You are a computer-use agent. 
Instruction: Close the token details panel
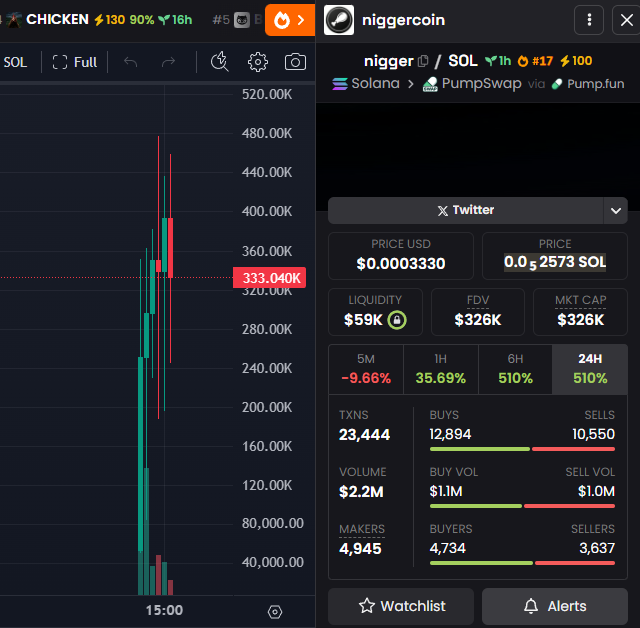point(627,20)
